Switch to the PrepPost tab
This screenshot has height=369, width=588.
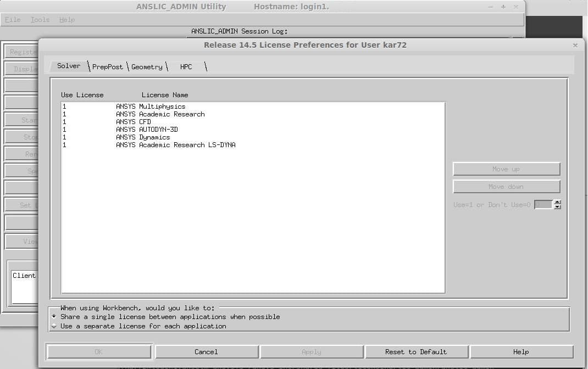click(108, 66)
